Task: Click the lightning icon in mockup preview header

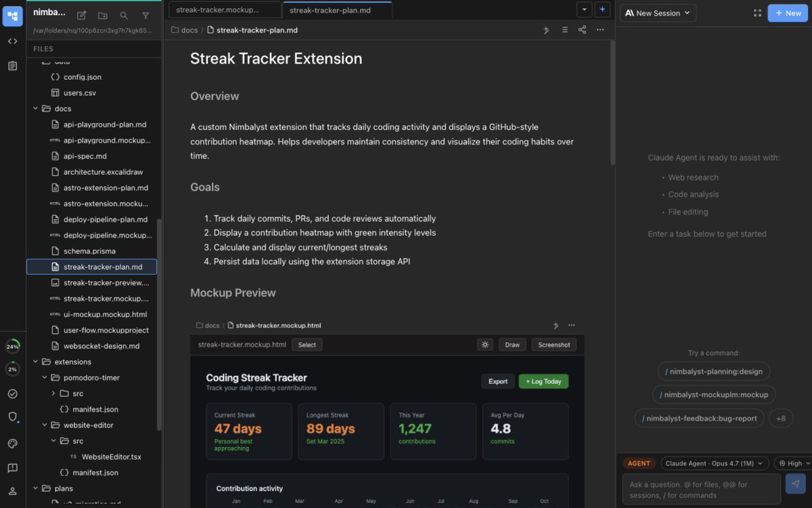Action: 556,325
